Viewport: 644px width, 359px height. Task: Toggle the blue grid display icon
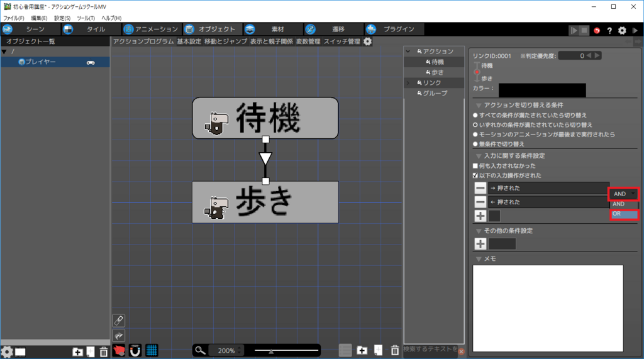(152, 350)
